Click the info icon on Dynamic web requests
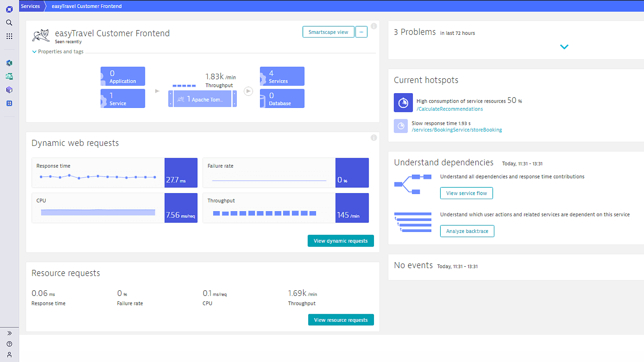The height and width of the screenshot is (362, 644). coord(374,138)
